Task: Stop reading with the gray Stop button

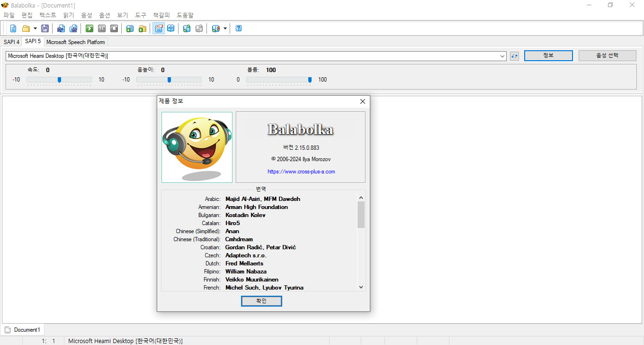Action: coord(114,28)
